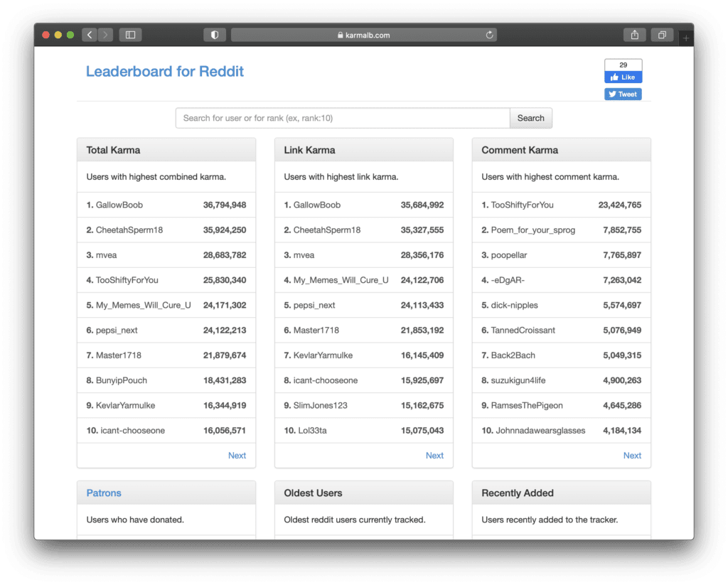Viewport: 728px width, 585px height.
Task: Click the Safari forward arrow button
Action: pos(105,35)
